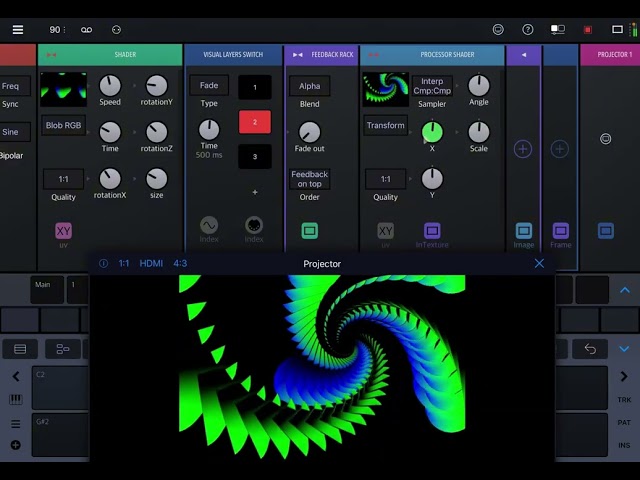
Task: Click the Frame output icon
Action: 560,231
